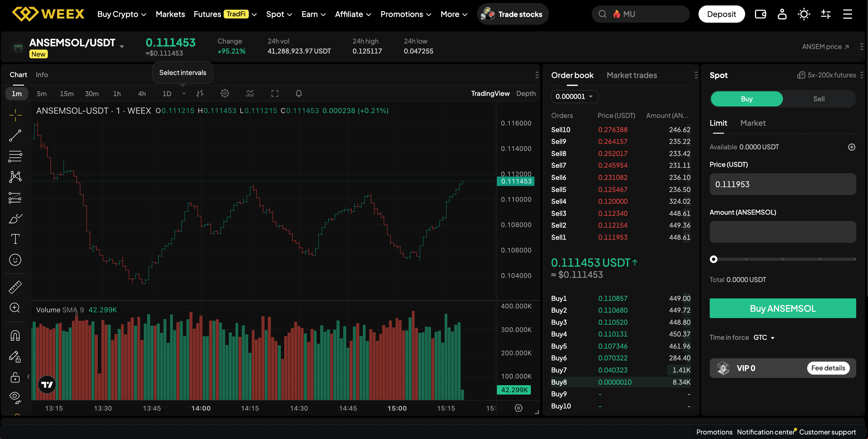Viewport: 868px width, 439px height.
Task: Toggle magnet mode for drawings
Action: [15, 335]
